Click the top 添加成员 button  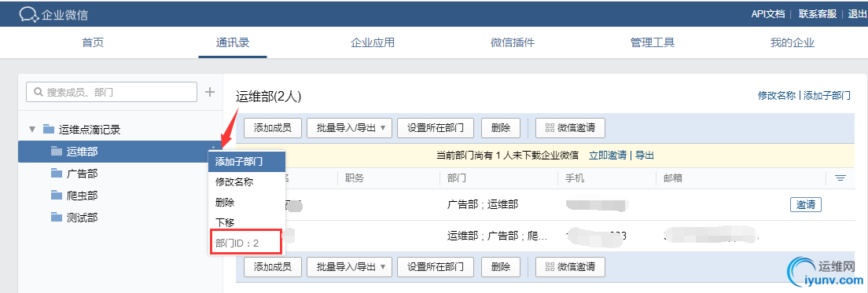pyautogui.click(x=273, y=128)
